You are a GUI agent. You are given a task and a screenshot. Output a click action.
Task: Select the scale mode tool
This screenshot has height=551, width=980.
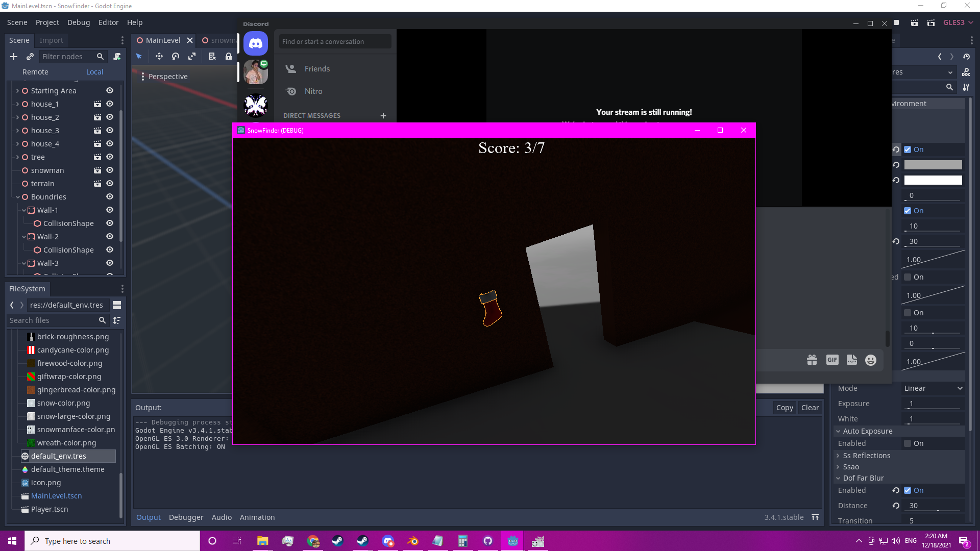pos(192,57)
